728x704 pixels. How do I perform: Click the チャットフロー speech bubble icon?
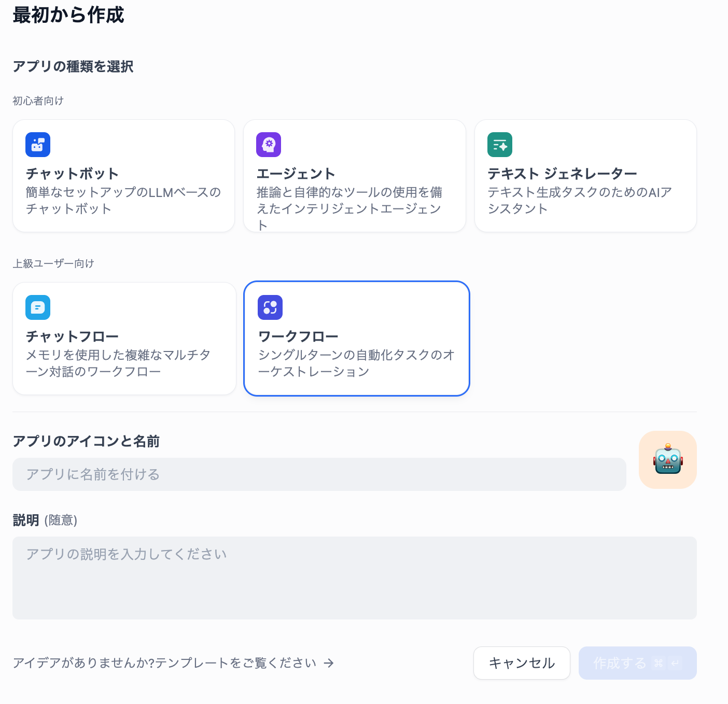(37, 307)
